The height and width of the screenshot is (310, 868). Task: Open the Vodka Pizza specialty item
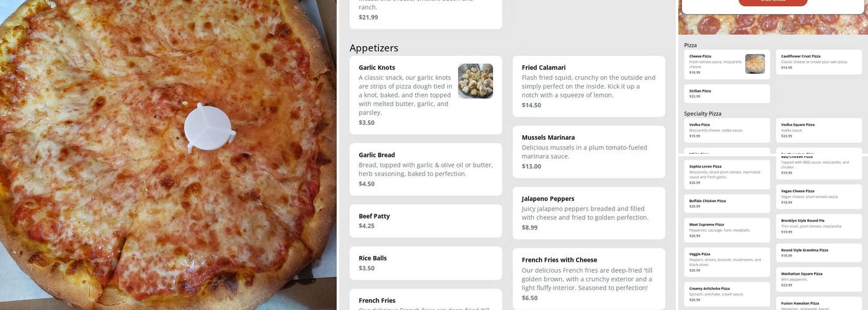727,130
